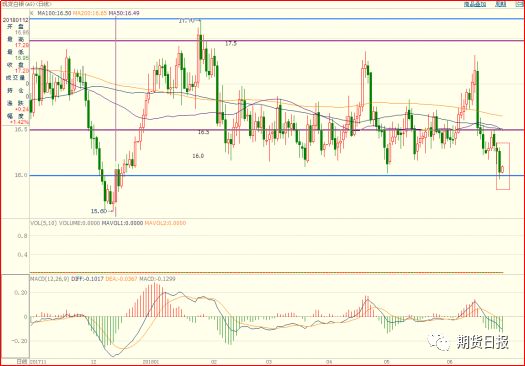Select the change value +0.24
This screenshot has height=366, width=525.
tap(22, 109)
